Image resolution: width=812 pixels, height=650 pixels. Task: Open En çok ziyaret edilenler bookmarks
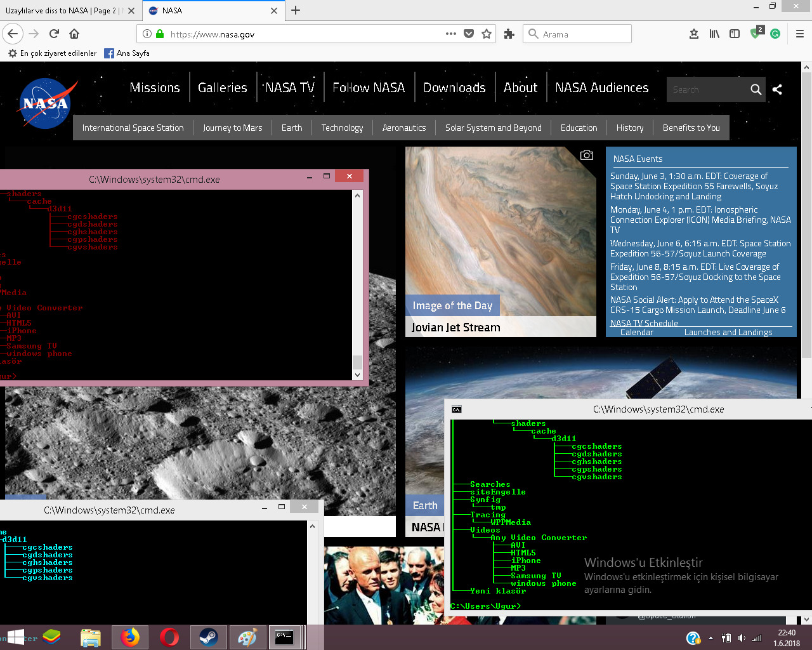53,53
